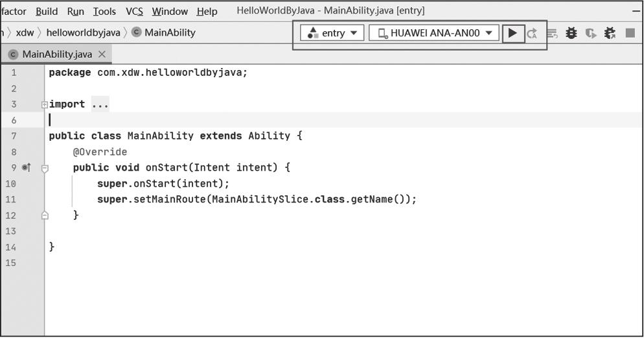This screenshot has width=644, height=338.
Task: Click the Ability superclass name on line 7
Action: [269, 136]
